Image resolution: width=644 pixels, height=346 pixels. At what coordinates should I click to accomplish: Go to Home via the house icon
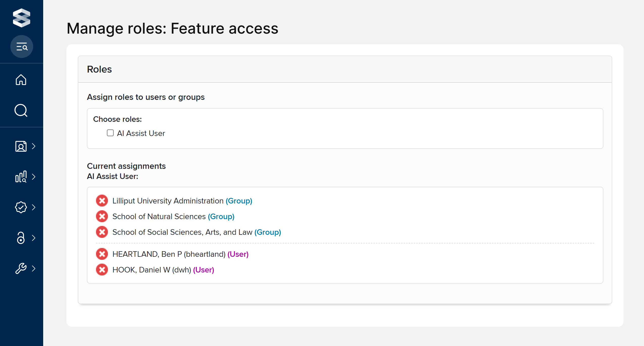click(21, 80)
